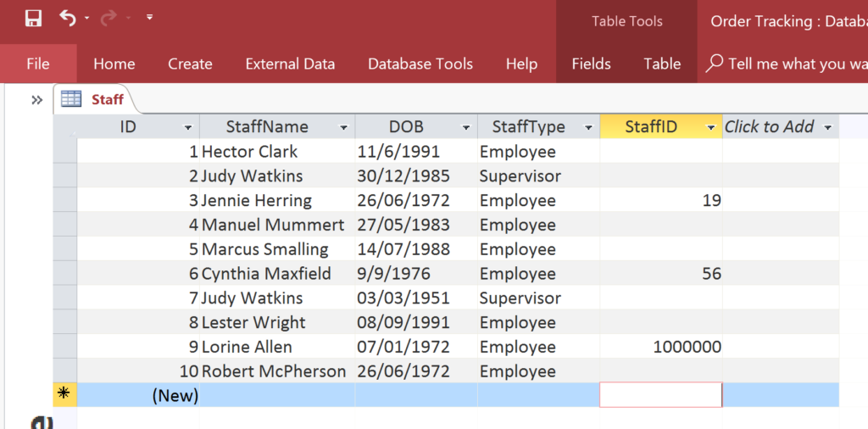
Task: Open the DOB column dropdown arrow
Action: tap(466, 128)
